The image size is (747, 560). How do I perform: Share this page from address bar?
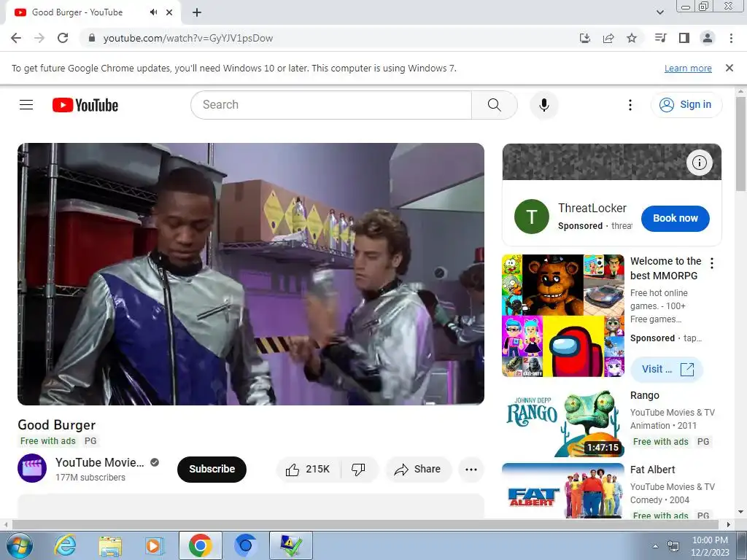pyautogui.click(x=608, y=38)
